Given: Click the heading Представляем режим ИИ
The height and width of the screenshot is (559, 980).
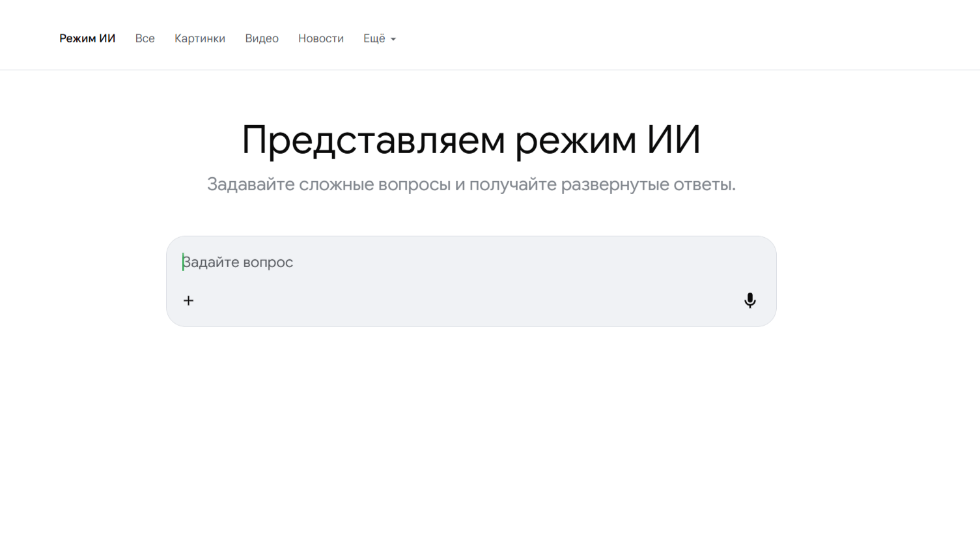Looking at the screenshot, I should tap(471, 140).
